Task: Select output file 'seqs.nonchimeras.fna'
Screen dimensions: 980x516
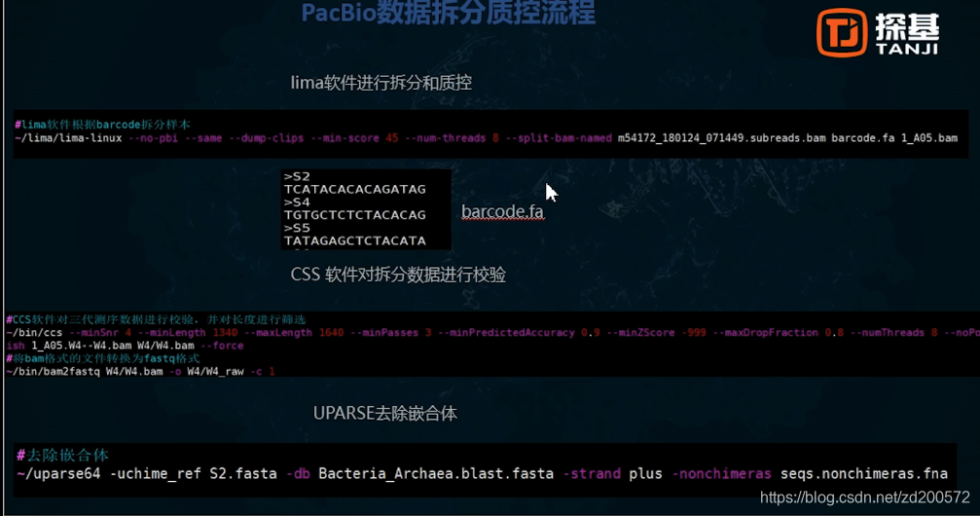Action: click(x=864, y=473)
